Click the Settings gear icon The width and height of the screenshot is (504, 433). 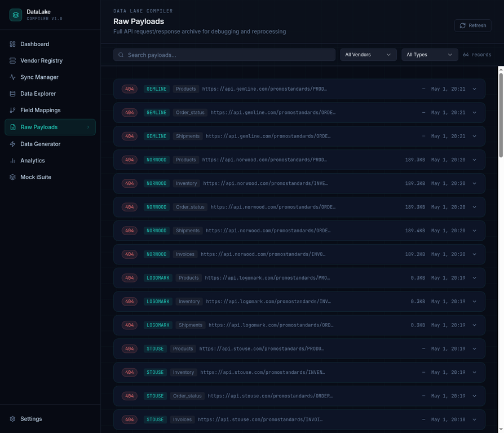coord(12,419)
